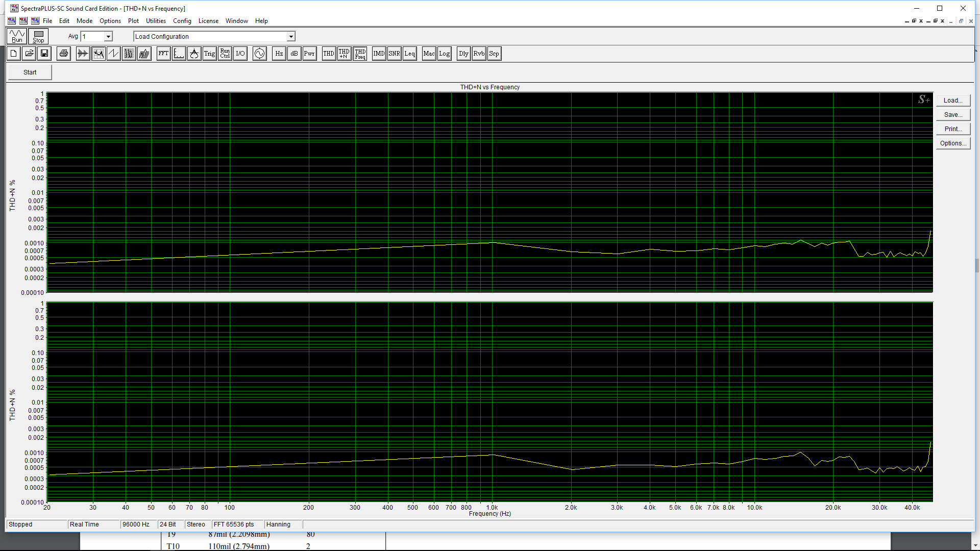Toggle the spectrum view button

point(99,54)
